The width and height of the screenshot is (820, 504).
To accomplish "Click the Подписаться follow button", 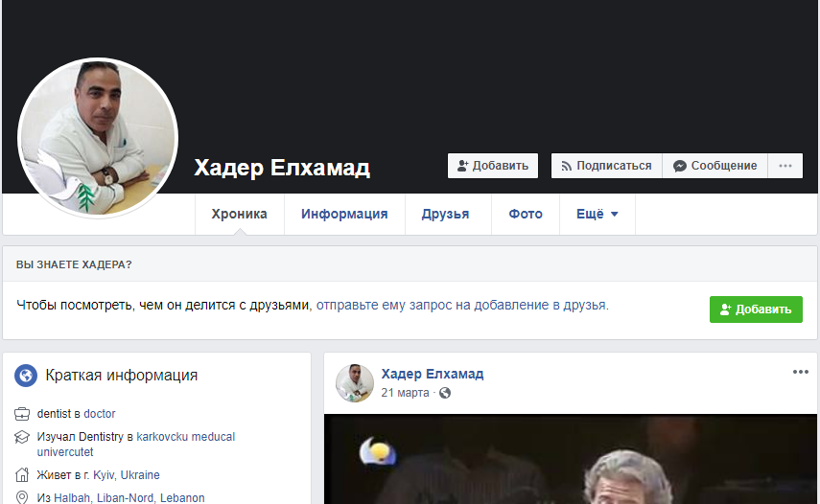I will point(606,166).
